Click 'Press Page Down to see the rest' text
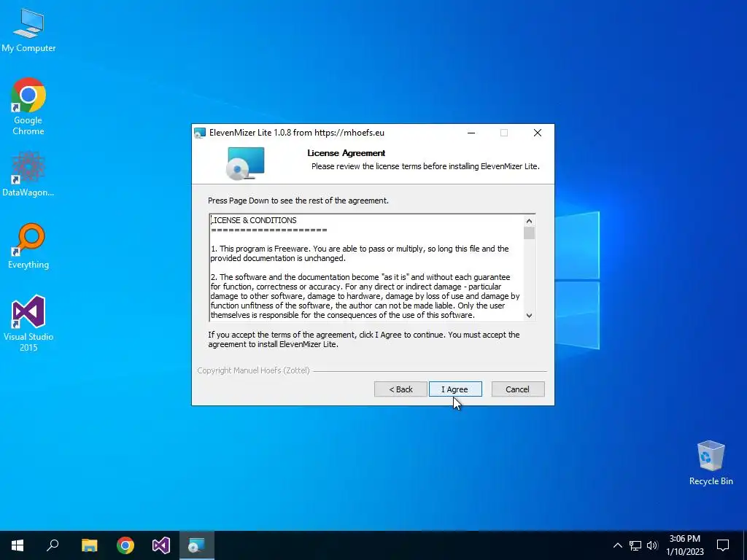This screenshot has width=747, height=560. 298,201
